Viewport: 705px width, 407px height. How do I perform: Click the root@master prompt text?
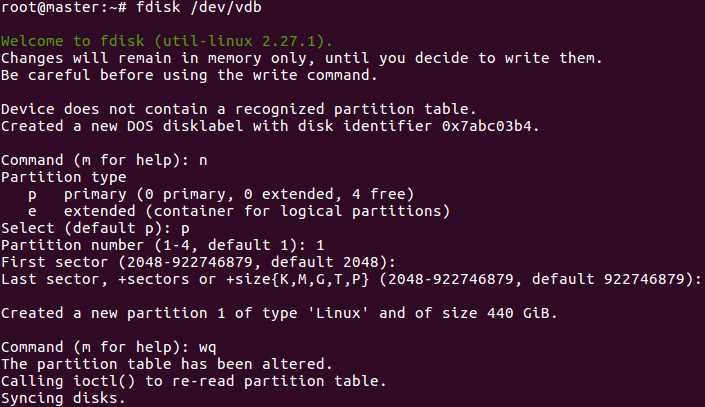click(x=63, y=8)
